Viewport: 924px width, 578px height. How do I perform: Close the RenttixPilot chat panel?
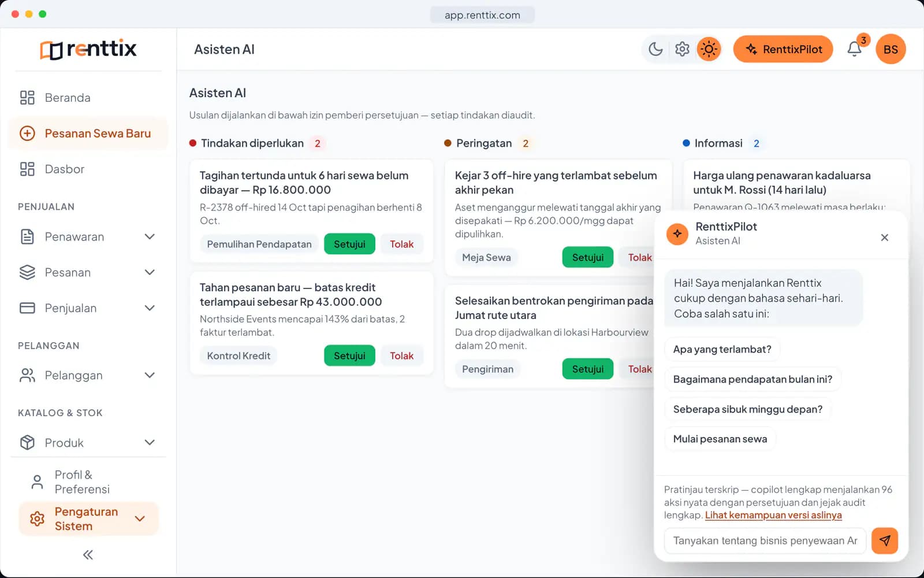tap(884, 238)
